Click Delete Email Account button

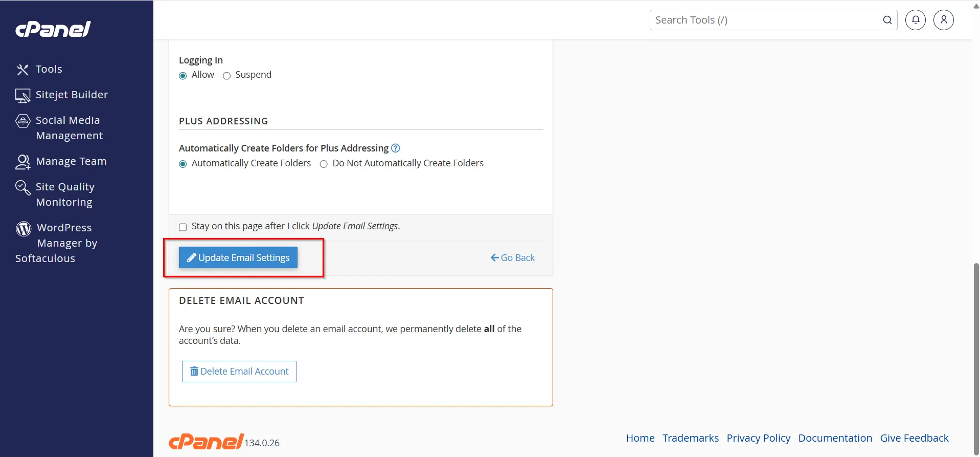tap(239, 372)
